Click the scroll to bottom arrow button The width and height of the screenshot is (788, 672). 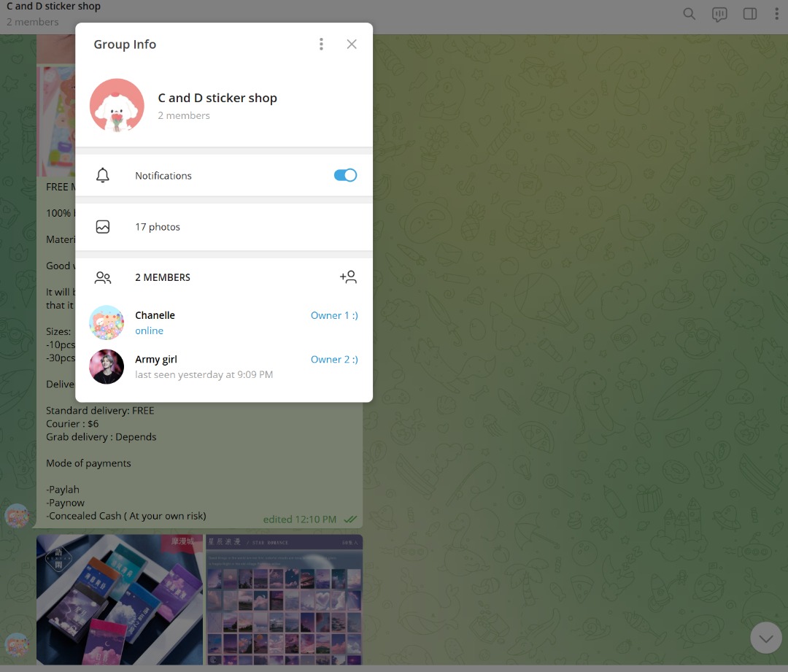click(x=765, y=638)
